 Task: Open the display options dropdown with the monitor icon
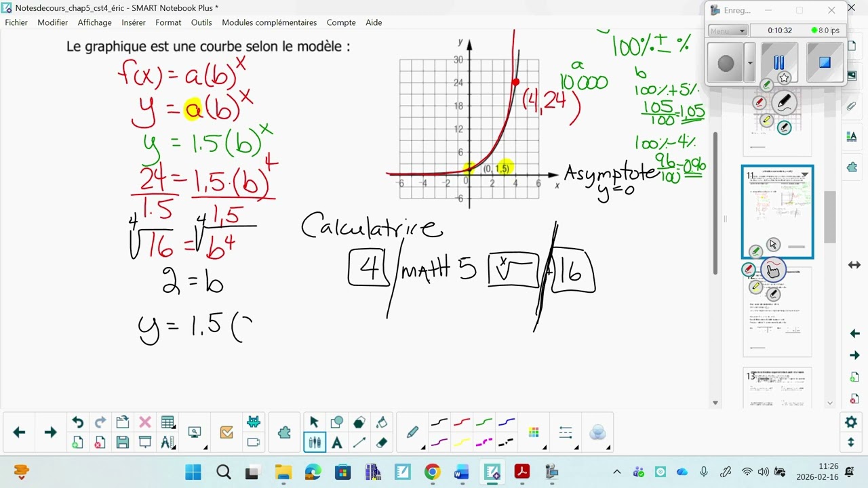196,432
